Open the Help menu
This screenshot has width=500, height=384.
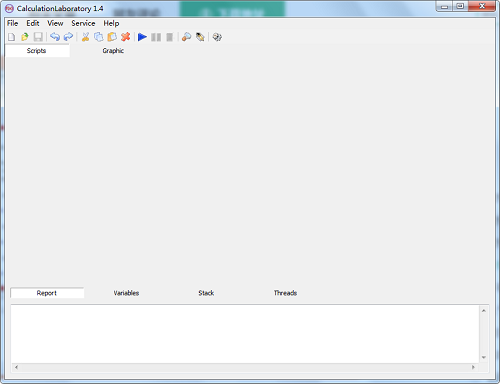pyautogui.click(x=111, y=23)
